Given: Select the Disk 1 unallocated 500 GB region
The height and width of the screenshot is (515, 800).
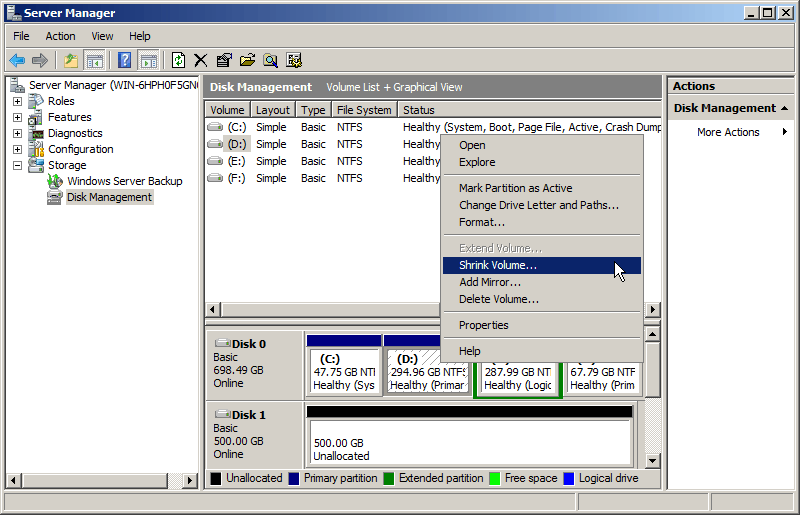Looking at the screenshot, I should 469,442.
